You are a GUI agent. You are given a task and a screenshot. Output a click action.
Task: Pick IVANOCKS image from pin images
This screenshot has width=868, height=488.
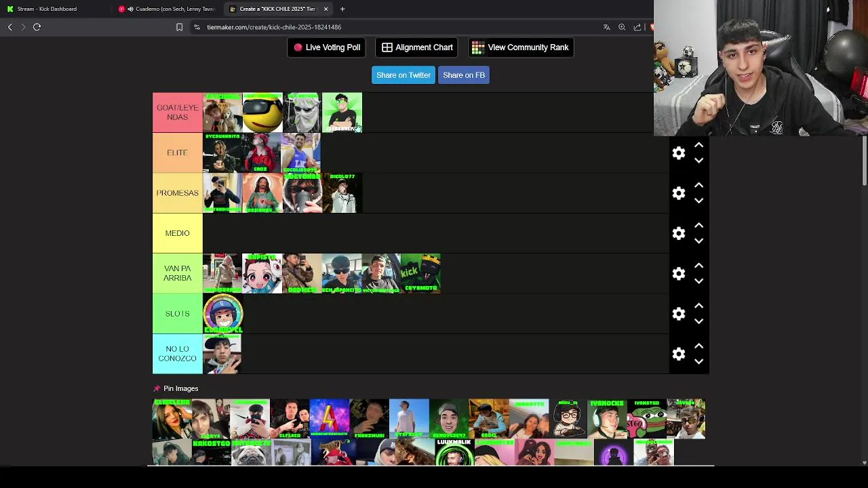[607, 419]
